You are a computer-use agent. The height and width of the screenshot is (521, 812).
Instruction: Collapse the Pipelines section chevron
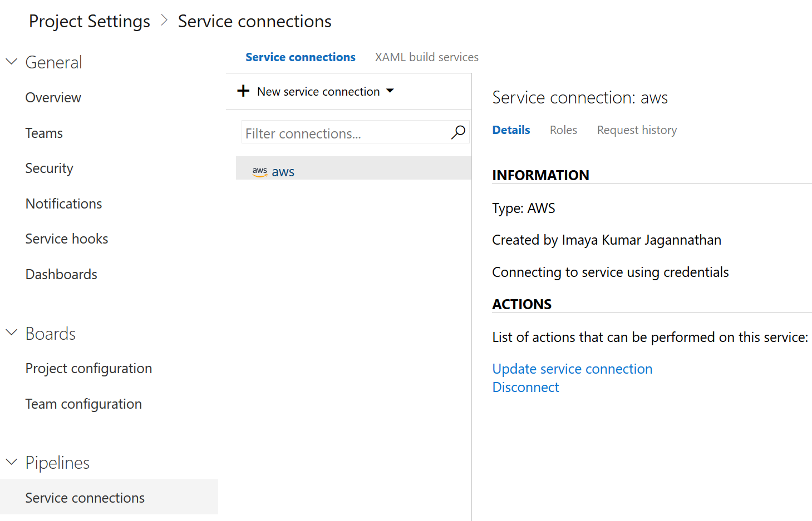click(x=12, y=462)
